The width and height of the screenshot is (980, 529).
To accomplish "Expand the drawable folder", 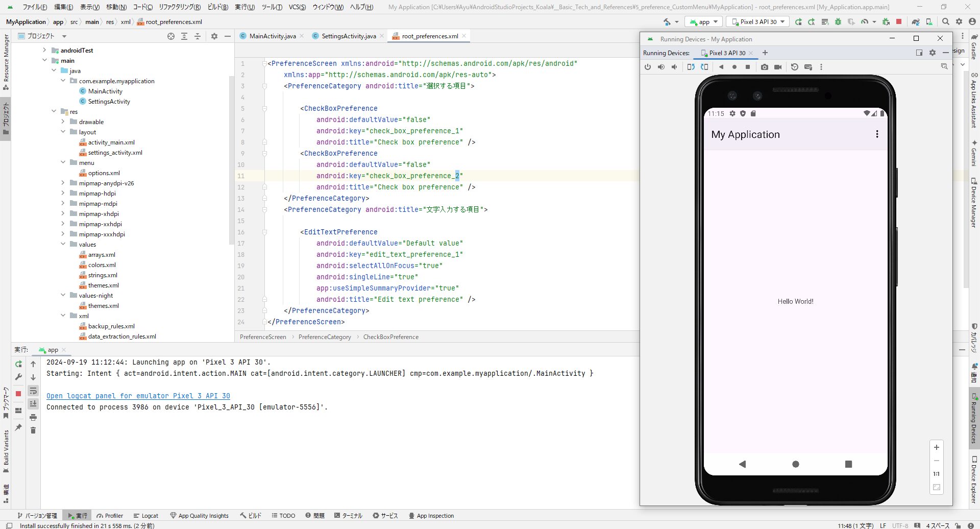I will click(63, 122).
